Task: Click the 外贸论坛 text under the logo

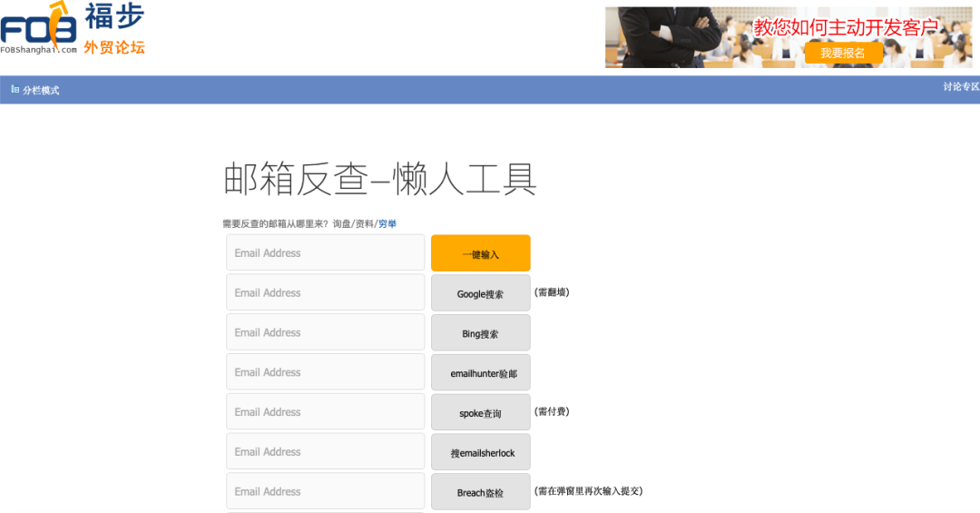Action: pos(114,47)
